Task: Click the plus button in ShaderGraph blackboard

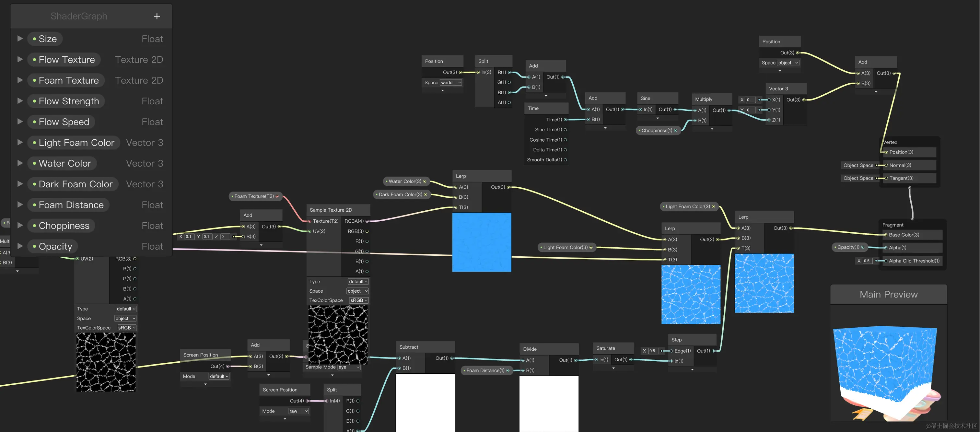Action: 157,16
